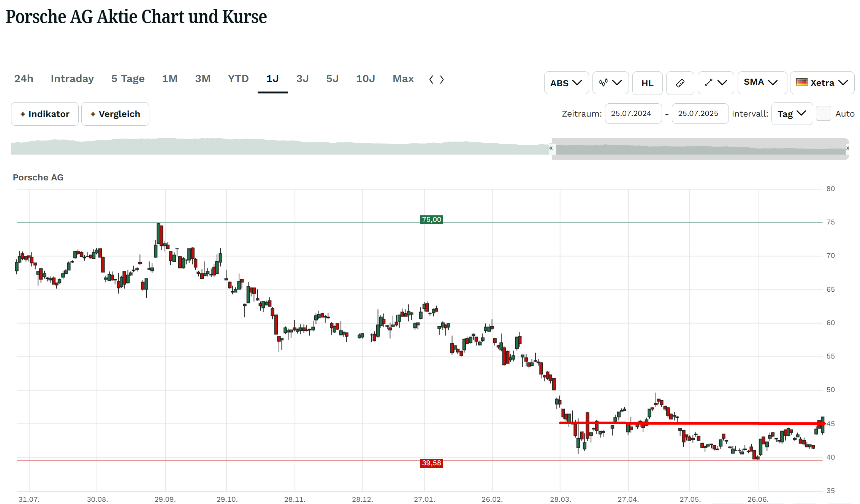The image size is (860, 504).
Task: Click the 26.06. date axis label
Action: tap(758, 499)
